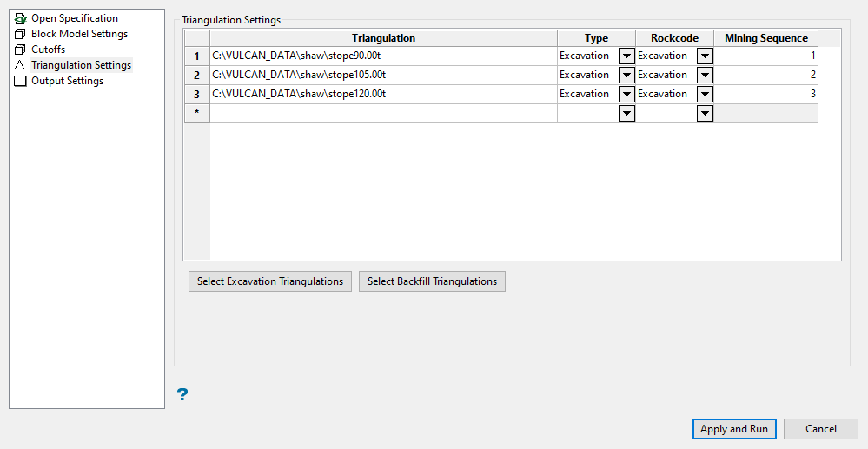Image resolution: width=868 pixels, height=449 pixels.
Task: Click Apply and Run button
Action: point(734,429)
